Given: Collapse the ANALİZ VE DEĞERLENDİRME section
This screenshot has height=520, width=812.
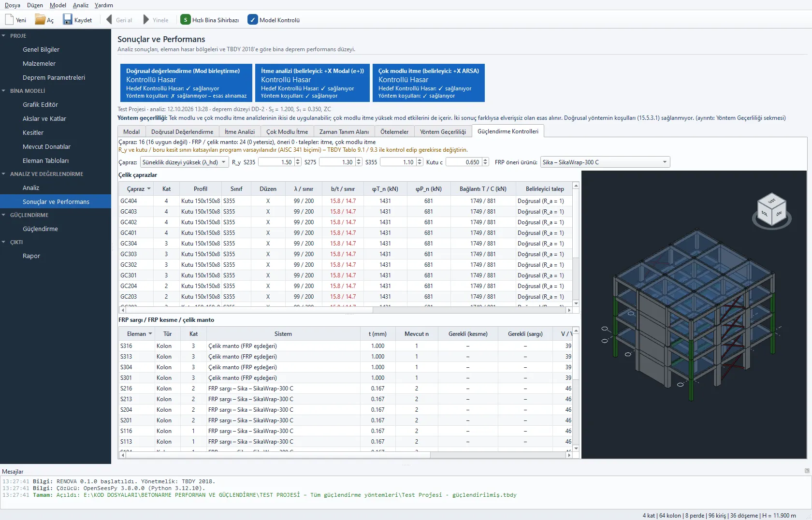Looking at the screenshot, I should (x=4, y=174).
